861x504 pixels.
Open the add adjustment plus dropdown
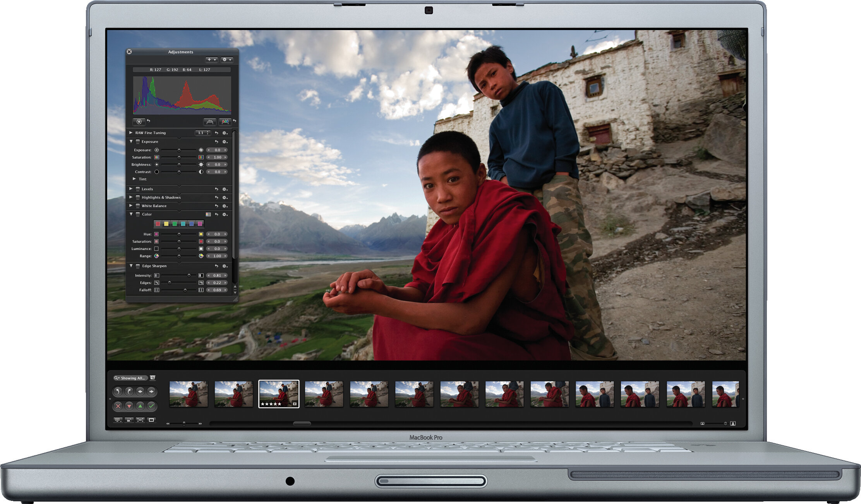[x=211, y=60]
